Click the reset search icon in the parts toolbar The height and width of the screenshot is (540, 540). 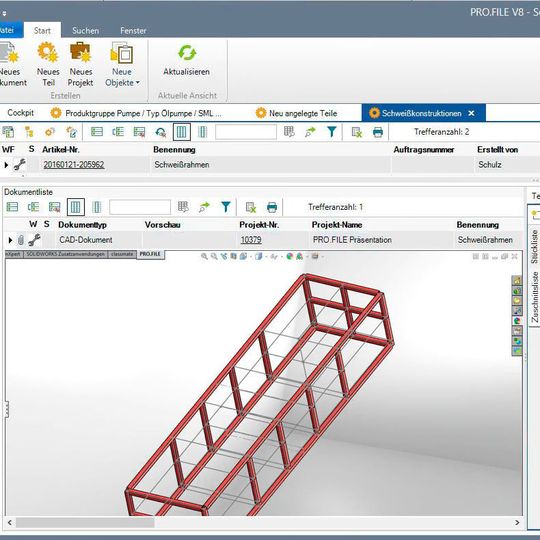pyautogui.click(x=160, y=132)
